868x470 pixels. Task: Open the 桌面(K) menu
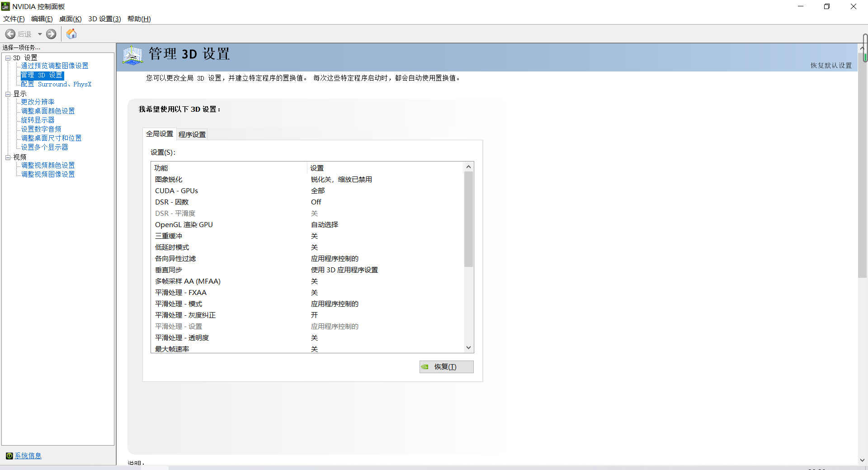tap(70, 19)
